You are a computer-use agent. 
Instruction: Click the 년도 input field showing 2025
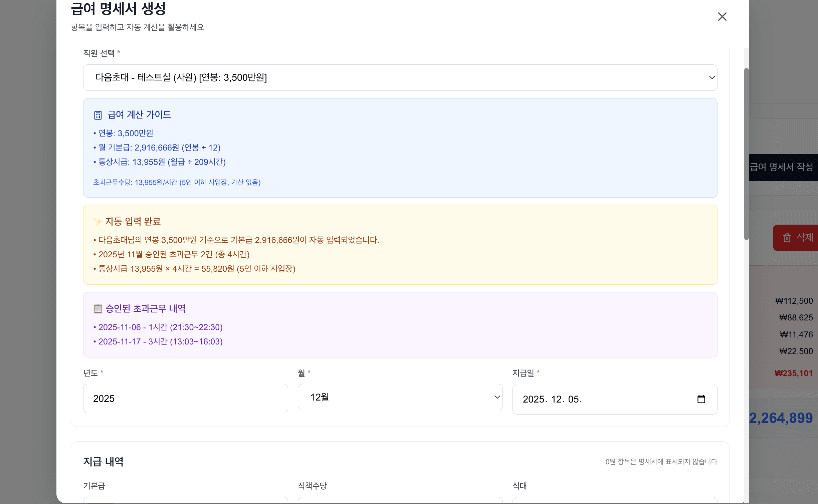point(185,399)
